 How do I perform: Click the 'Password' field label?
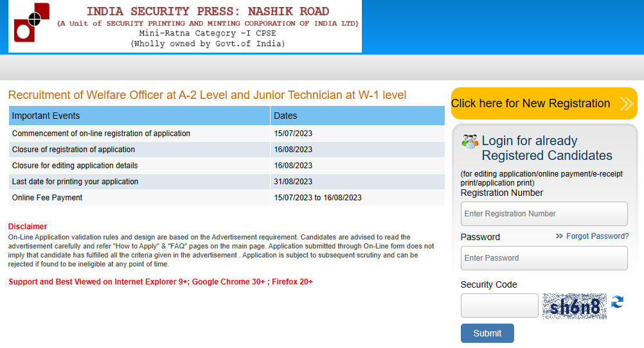pos(480,237)
